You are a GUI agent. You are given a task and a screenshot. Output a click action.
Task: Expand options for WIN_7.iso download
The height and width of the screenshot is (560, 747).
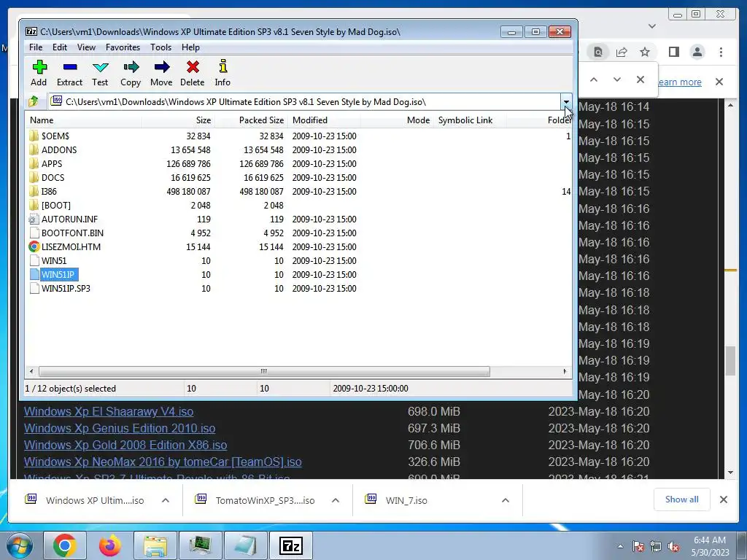click(x=506, y=500)
